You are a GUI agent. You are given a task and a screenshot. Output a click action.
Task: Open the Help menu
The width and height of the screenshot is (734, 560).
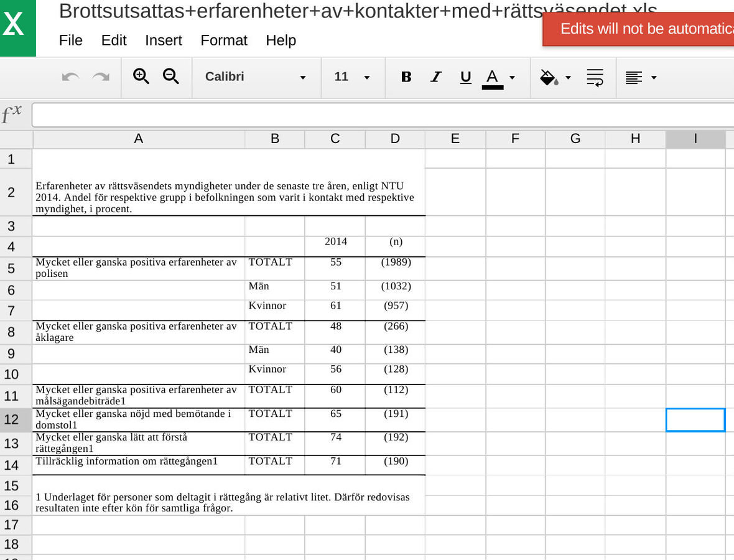point(281,40)
